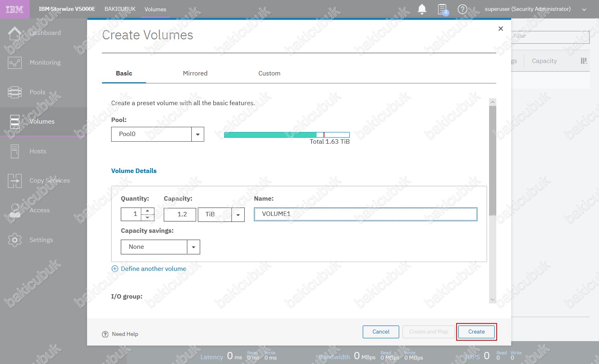Click the IBM Storwize V5000E product name
Image resolution: width=599 pixels, height=364 pixels.
click(67, 9)
